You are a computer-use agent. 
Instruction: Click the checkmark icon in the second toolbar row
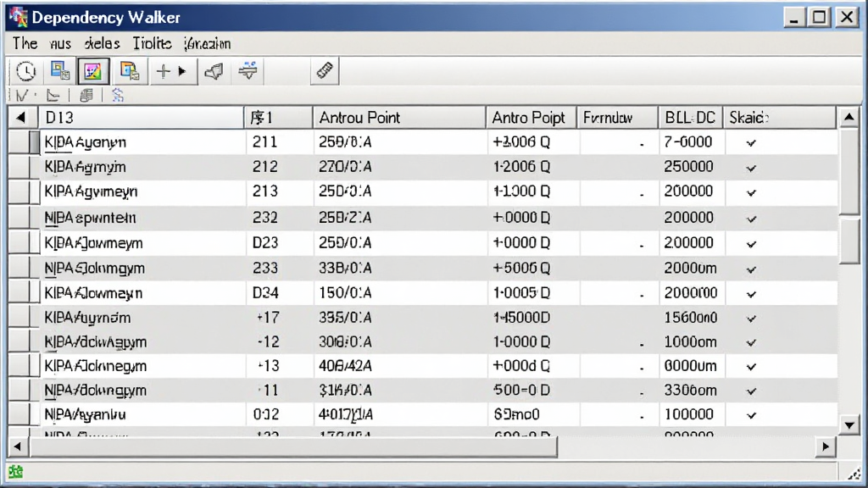click(21, 96)
